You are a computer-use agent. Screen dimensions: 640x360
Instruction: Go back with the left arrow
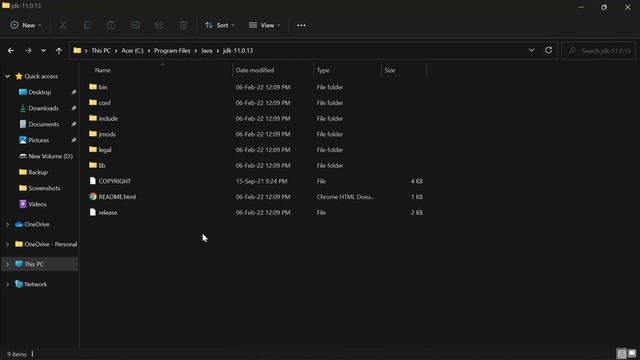(11, 51)
